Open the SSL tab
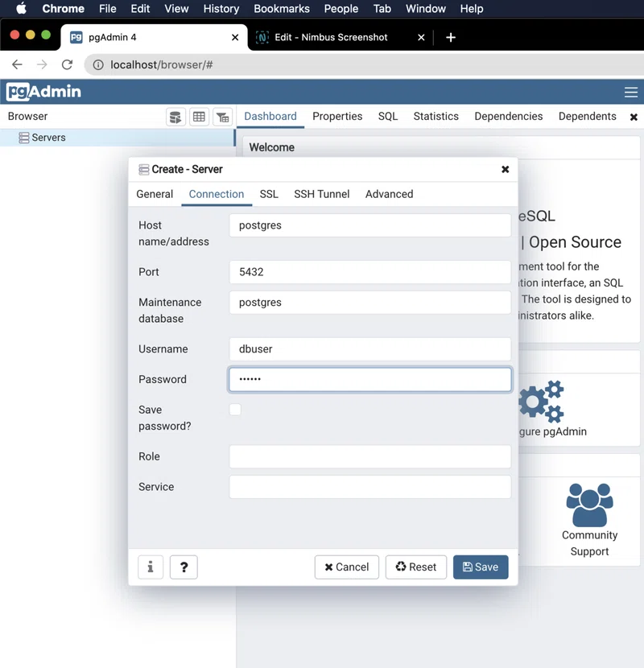 269,194
